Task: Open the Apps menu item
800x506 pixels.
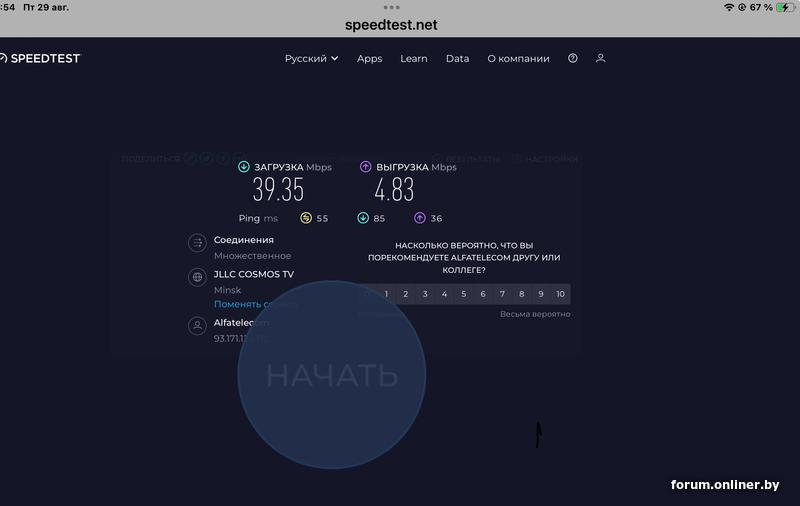Action: 369,59
